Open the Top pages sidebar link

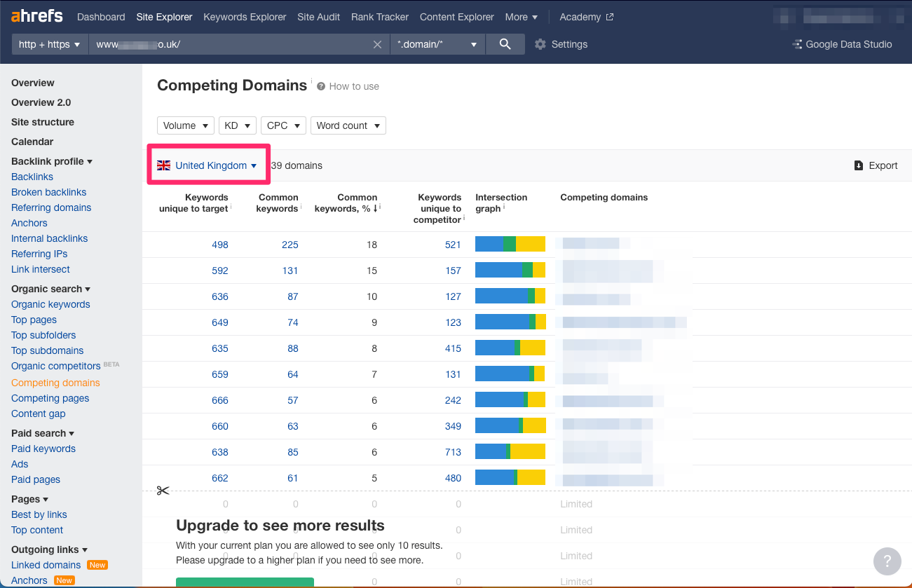(x=34, y=320)
